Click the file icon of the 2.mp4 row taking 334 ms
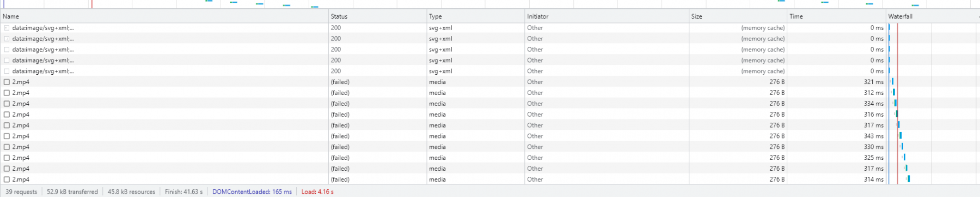Viewport: 980px width, 197px height. click(7, 104)
